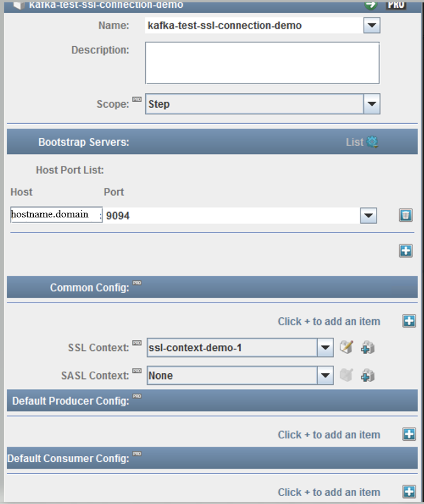Create a new SSL Context

[368, 347]
